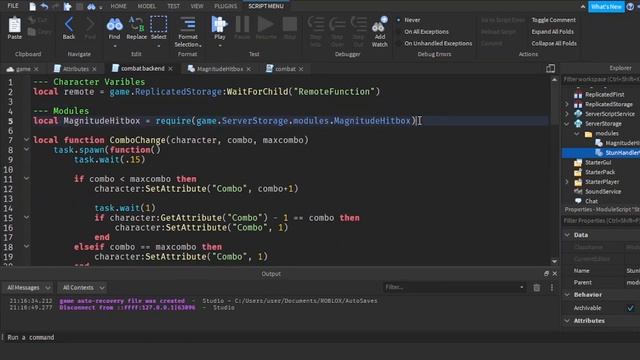
Task: Click the editor pop-out window icon
Action: click(x=550, y=68)
